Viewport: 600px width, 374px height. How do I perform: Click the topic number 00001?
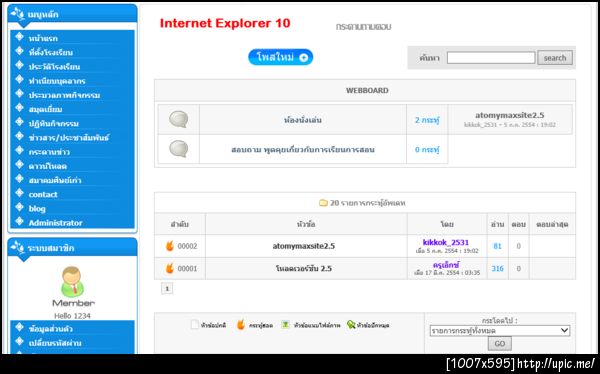coord(188,268)
